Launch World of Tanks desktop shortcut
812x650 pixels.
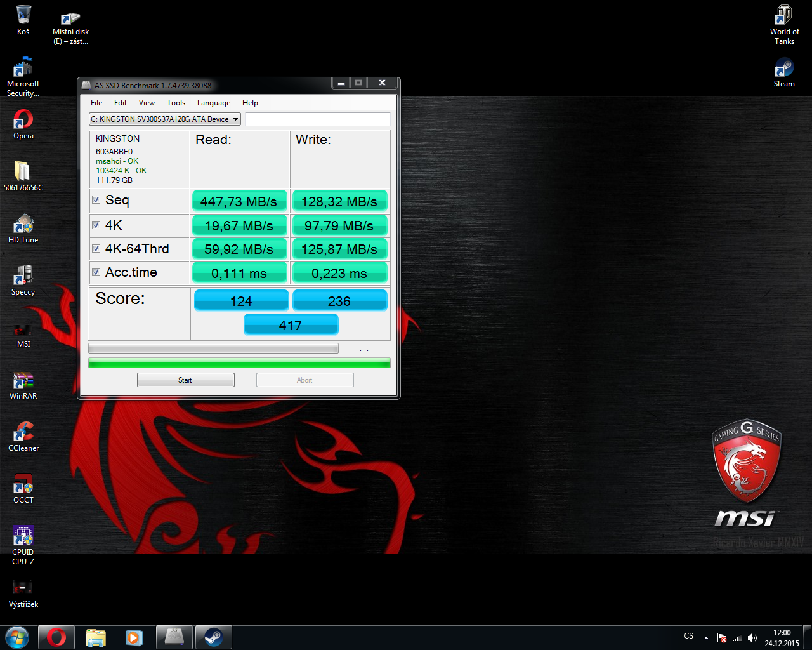(x=784, y=24)
